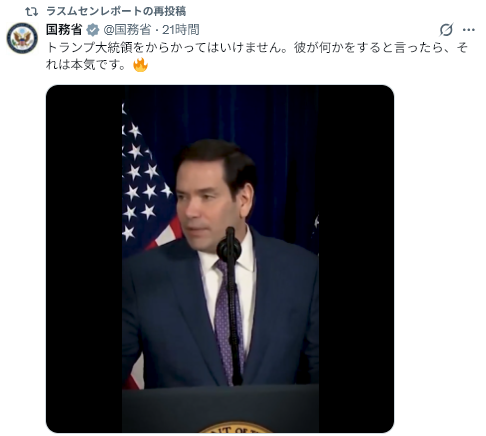
Task: Play the video of the speaker at podium
Action: (220, 259)
